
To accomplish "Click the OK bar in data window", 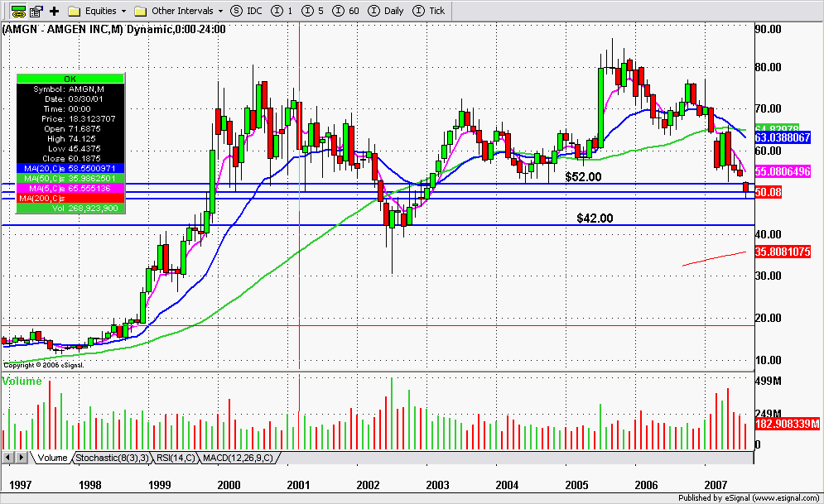I will coord(70,79).
